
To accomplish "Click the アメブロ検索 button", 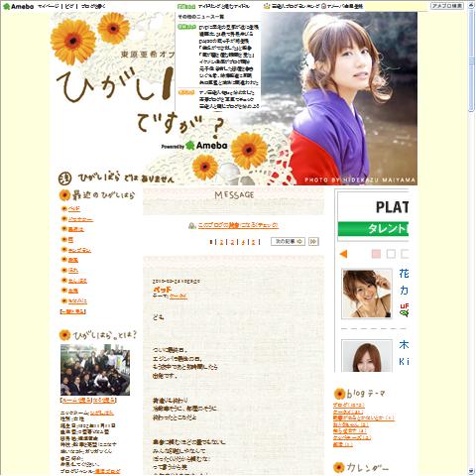I will [x=447, y=6].
